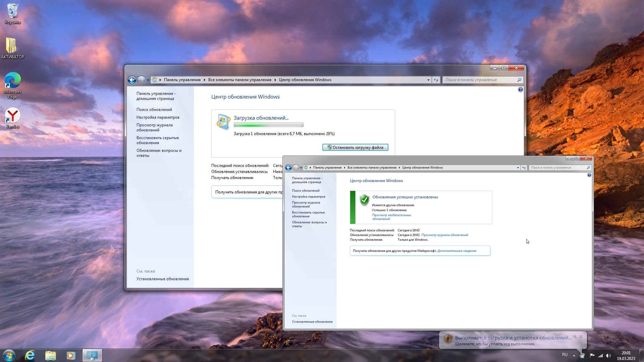
Task: Click the Internet Explorer taskbar icon
Action: click(30, 355)
